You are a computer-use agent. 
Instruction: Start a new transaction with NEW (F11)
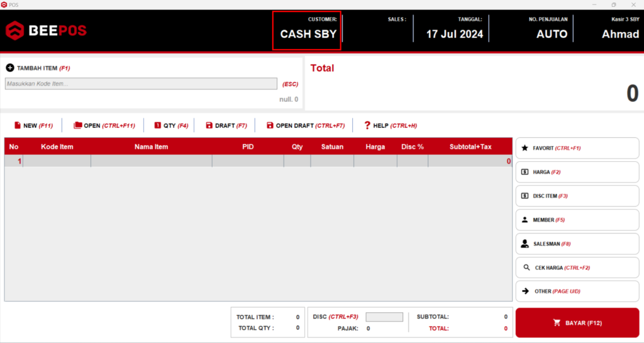[x=33, y=125]
